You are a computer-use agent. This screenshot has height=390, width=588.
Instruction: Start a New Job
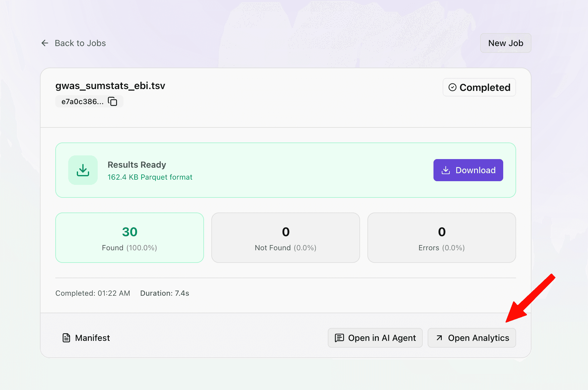[x=506, y=43]
